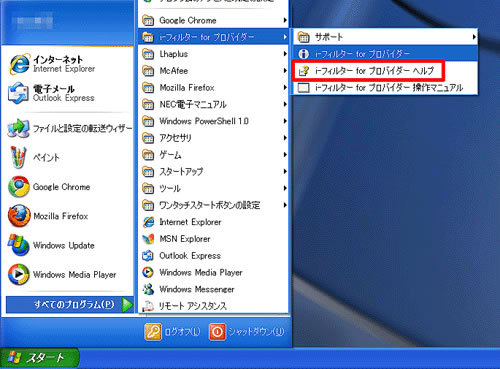Screen dimensions: 500x369
Task: Expand the McAfee submenu arrow
Action: [x=285, y=71]
